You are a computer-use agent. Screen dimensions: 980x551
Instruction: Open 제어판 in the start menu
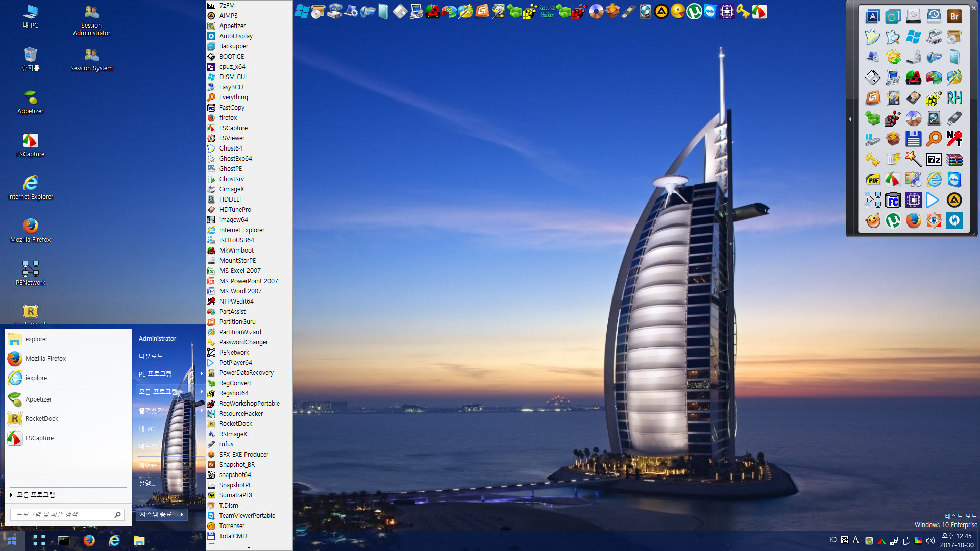click(x=148, y=465)
